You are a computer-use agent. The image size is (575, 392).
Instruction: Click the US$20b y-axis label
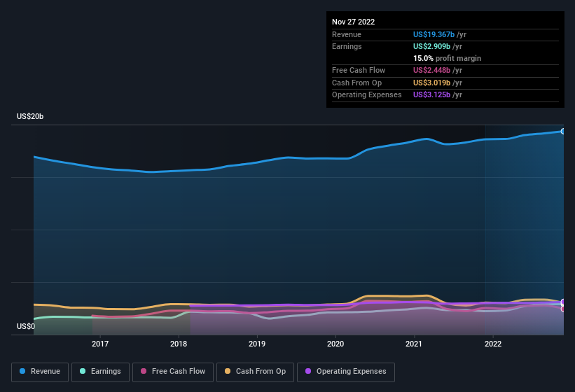point(30,116)
